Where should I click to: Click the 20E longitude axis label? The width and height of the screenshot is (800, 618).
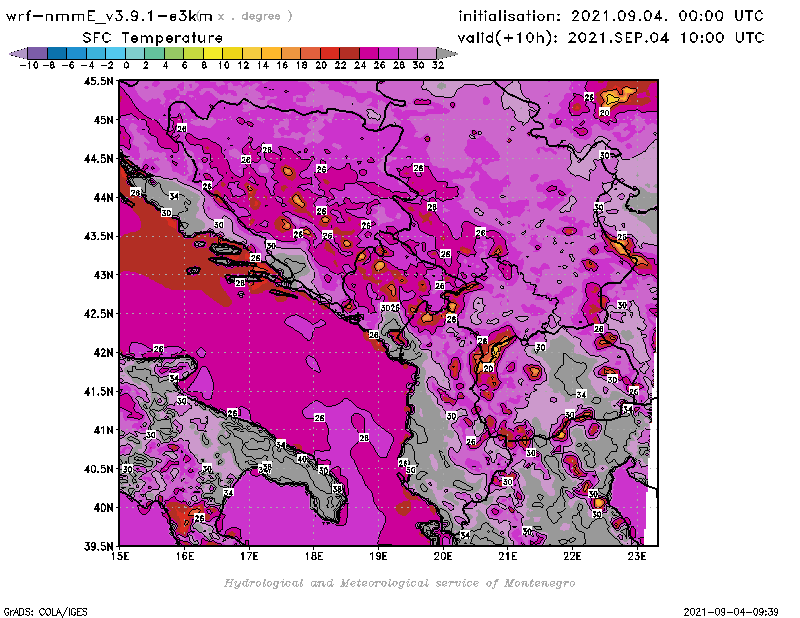click(x=443, y=556)
